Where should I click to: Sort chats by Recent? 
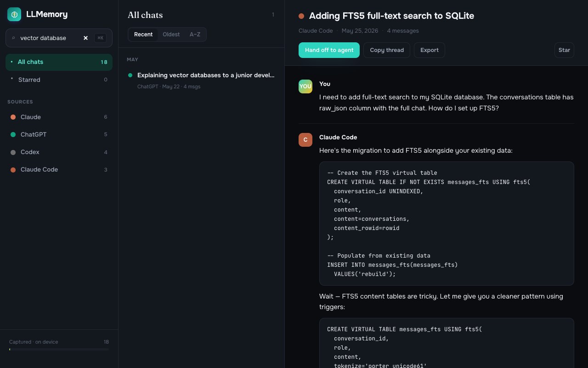(x=143, y=34)
